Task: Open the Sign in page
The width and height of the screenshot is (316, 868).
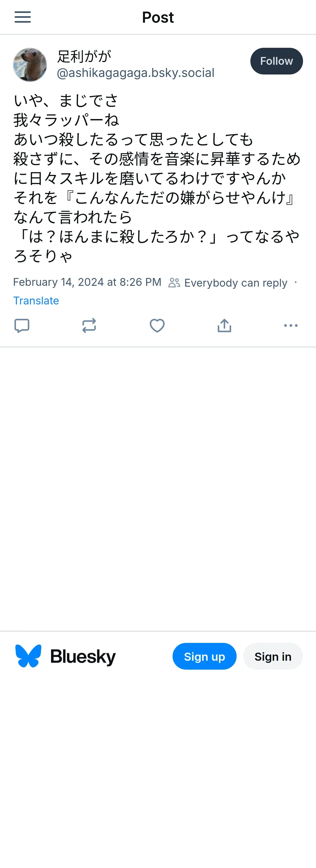Action: [x=273, y=656]
